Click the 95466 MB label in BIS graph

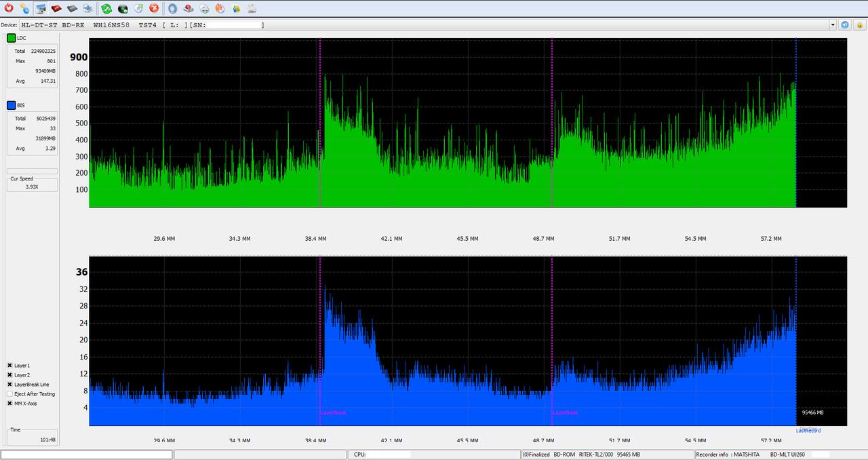pos(812,413)
